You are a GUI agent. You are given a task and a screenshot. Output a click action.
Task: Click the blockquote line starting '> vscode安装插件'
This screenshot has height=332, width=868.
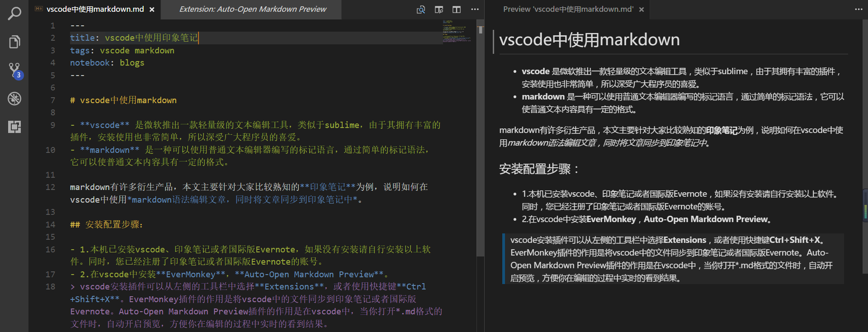256,305
